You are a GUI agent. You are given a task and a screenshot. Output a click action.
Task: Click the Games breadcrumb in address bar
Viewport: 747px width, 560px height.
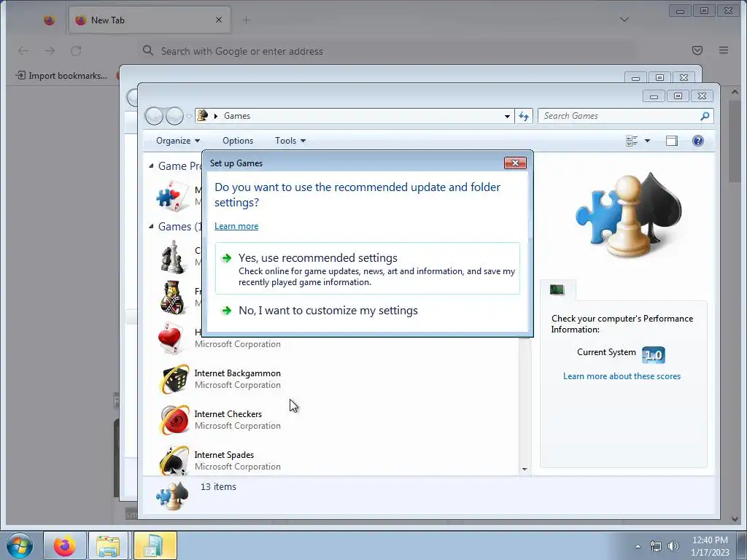237,116
